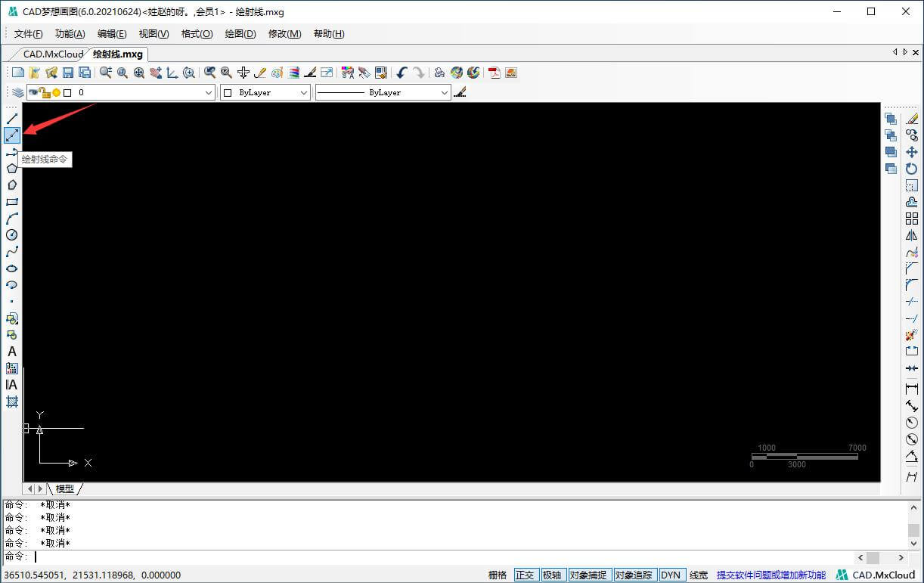Viewport: 924px width, 583px height.
Task: Open the Layer manager icon
Action: click(x=18, y=92)
